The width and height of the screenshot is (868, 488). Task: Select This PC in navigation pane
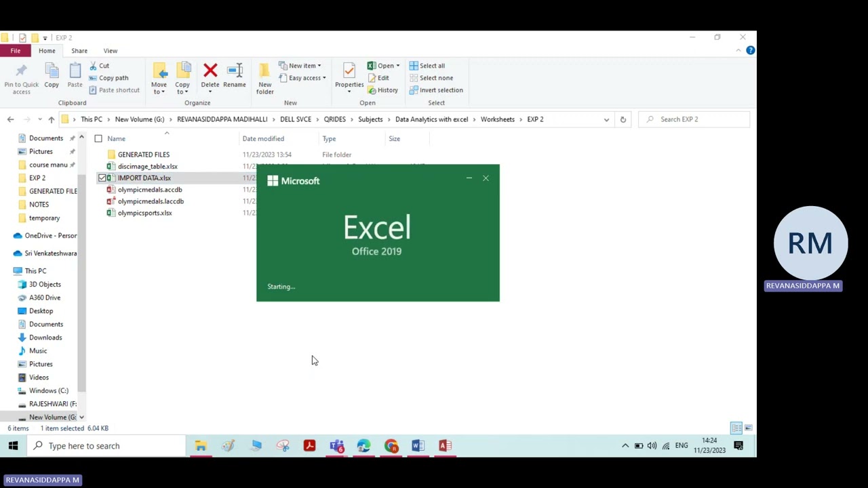[35, 270]
